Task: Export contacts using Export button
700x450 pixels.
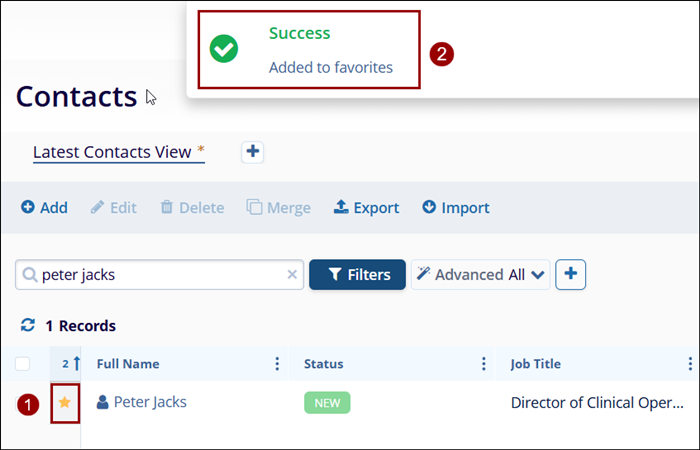Action: pos(366,208)
